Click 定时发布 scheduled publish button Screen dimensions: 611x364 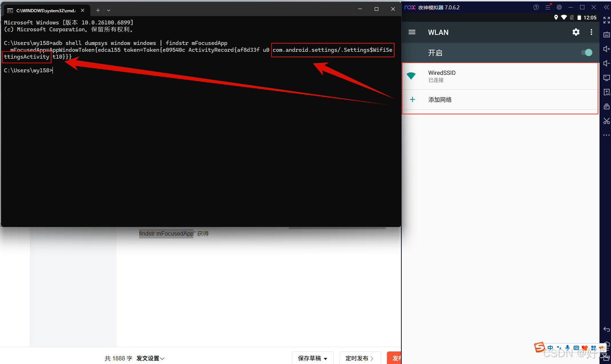360,358
